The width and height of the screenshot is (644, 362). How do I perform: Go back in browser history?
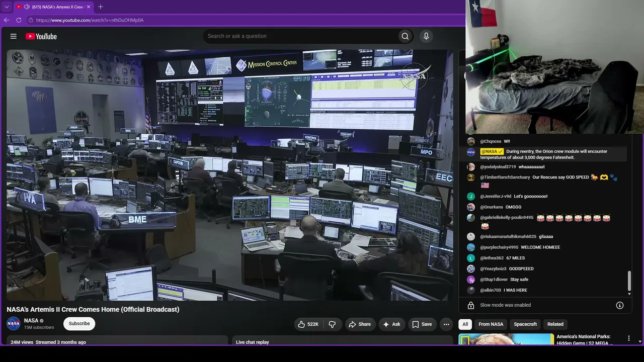[7, 20]
